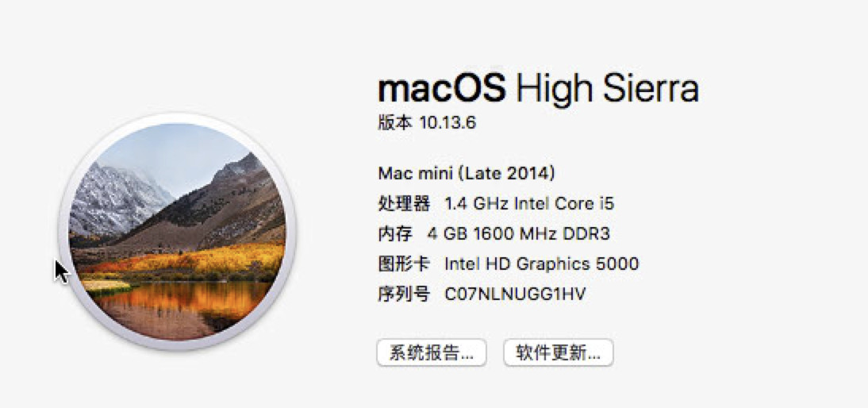The height and width of the screenshot is (408, 868).
Task: Click the version number 10.13.6
Action: 447,123
